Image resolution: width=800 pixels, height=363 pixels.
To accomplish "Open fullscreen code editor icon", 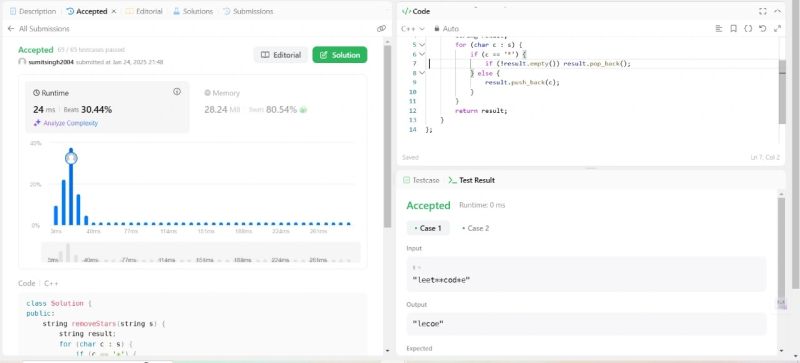I will point(763,11).
